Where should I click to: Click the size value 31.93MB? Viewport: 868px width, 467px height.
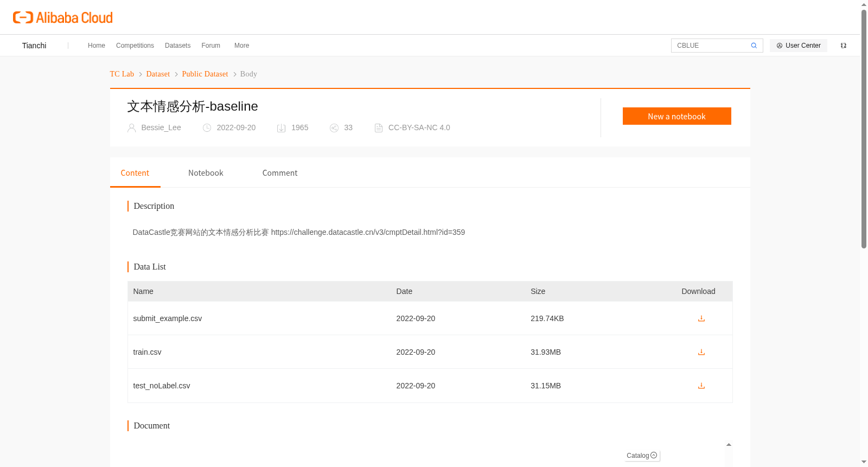(x=546, y=352)
